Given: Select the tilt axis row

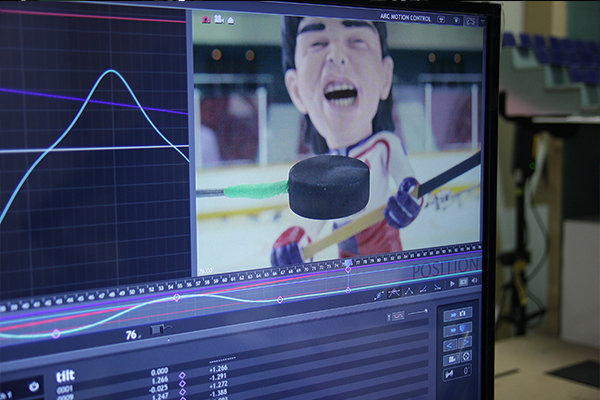Looking at the screenshot, I should (65, 374).
